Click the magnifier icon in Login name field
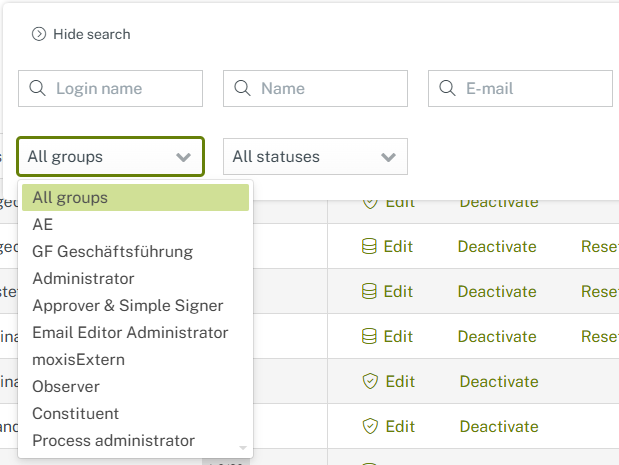This screenshot has width=619, height=465. tap(38, 88)
